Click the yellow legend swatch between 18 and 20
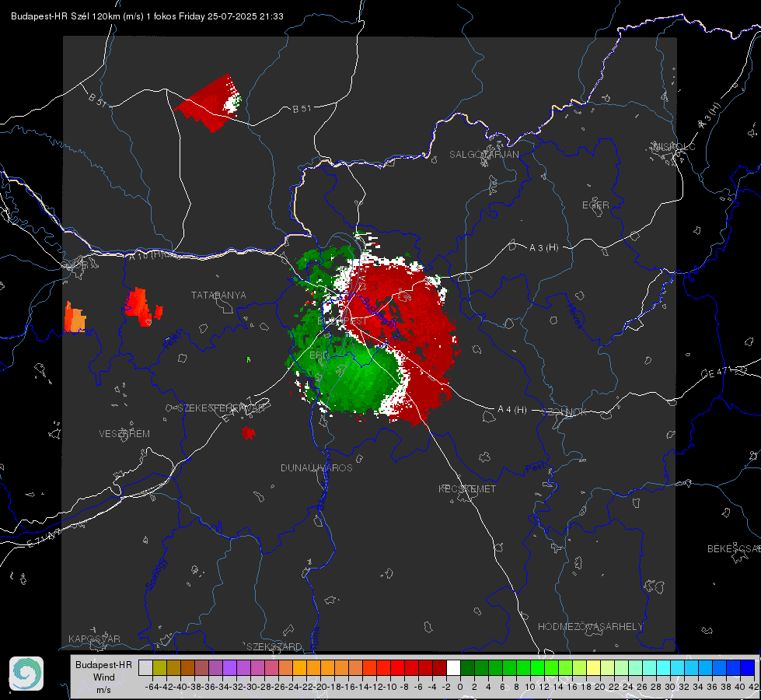This screenshot has width=761, height=700. pos(593,668)
